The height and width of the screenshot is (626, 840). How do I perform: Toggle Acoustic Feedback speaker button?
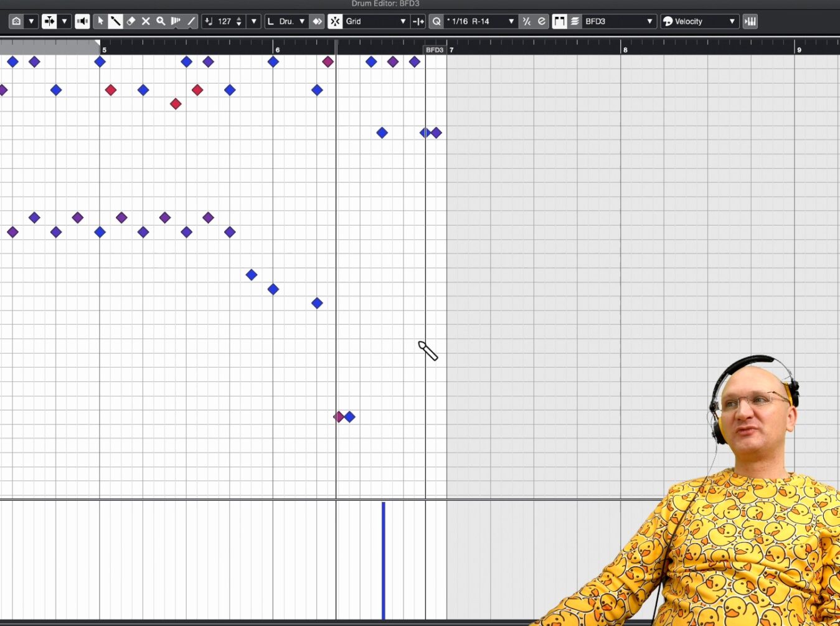coord(82,21)
